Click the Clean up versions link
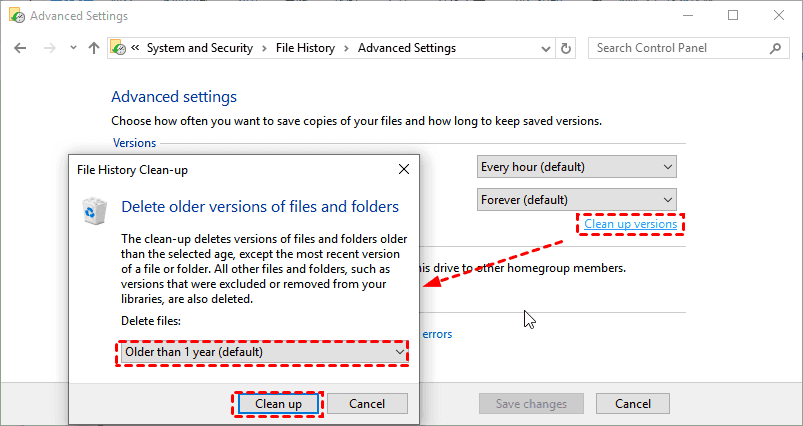Image resolution: width=803 pixels, height=426 pixels. point(631,224)
